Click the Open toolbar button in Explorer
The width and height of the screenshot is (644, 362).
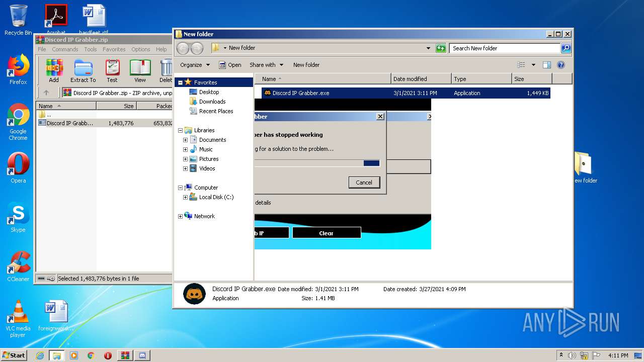(230, 65)
